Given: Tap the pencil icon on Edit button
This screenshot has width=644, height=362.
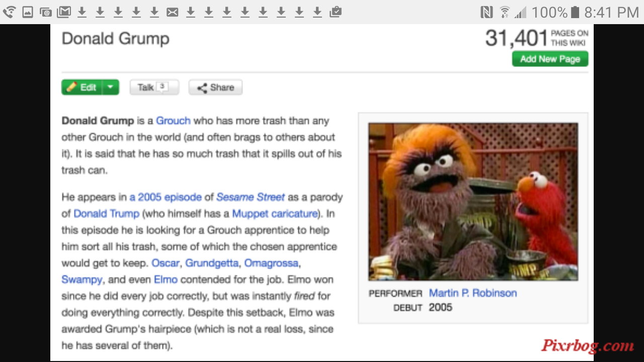Looking at the screenshot, I should tap(72, 87).
